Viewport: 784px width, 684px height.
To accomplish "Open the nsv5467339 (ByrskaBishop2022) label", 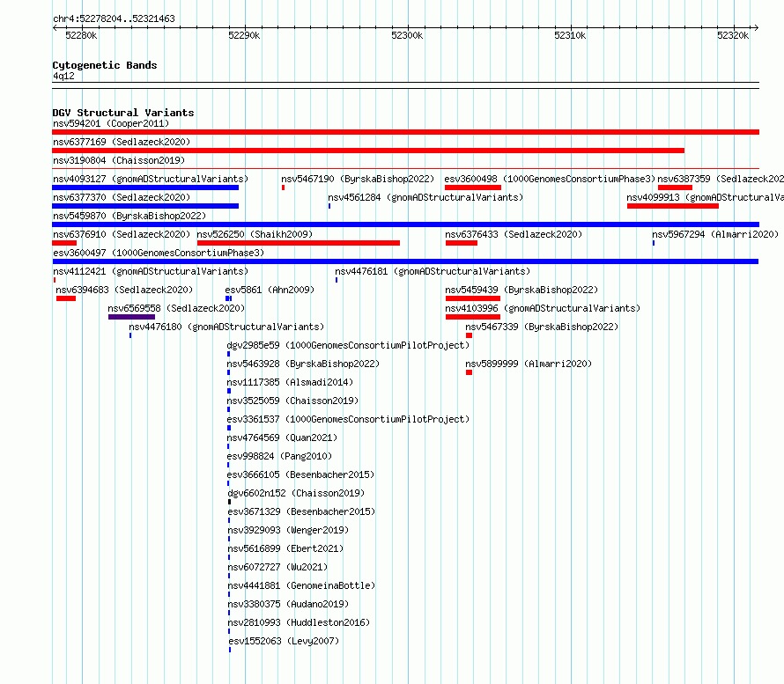I will click(x=542, y=327).
